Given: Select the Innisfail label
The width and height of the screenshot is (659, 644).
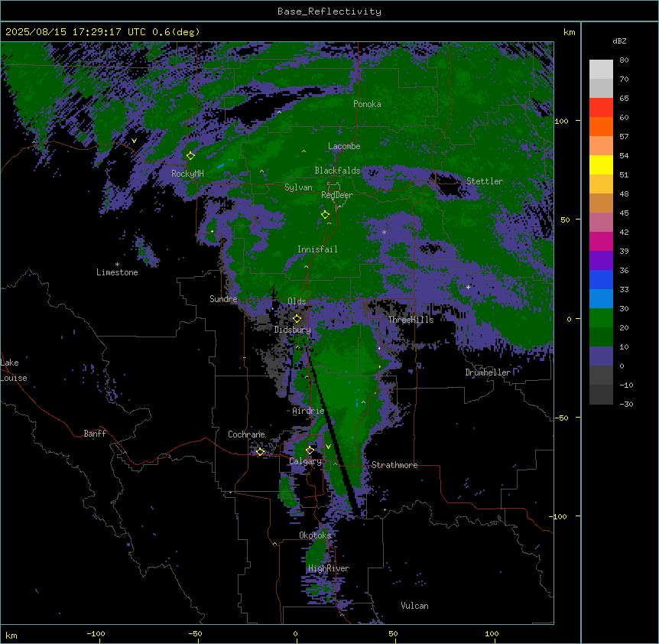Looking at the screenshot, I should coord(317,249).
